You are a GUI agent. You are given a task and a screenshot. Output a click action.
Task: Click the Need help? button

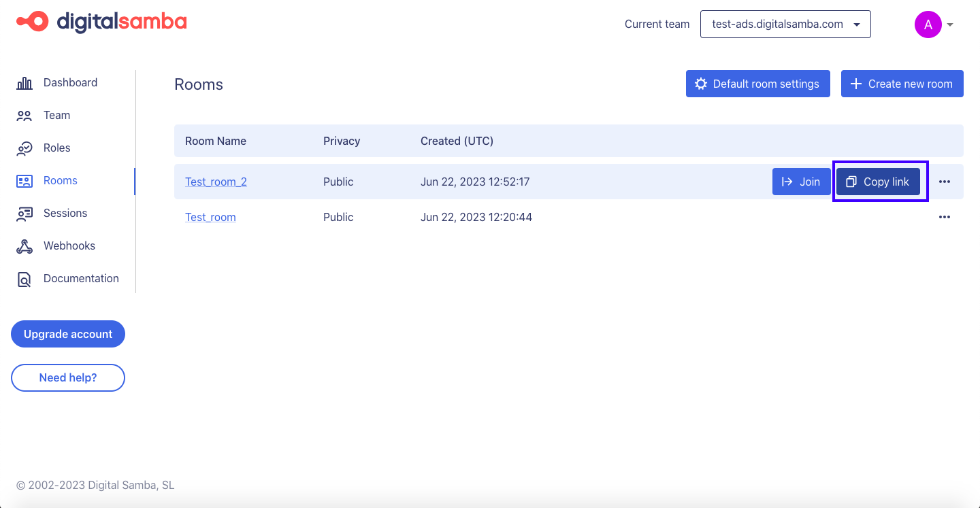coord(68,377)
